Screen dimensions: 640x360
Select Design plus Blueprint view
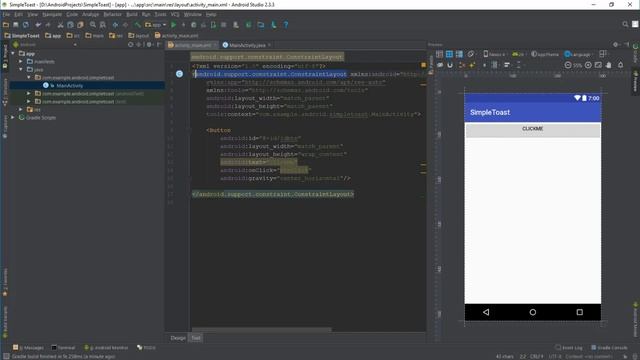(459, 54)
